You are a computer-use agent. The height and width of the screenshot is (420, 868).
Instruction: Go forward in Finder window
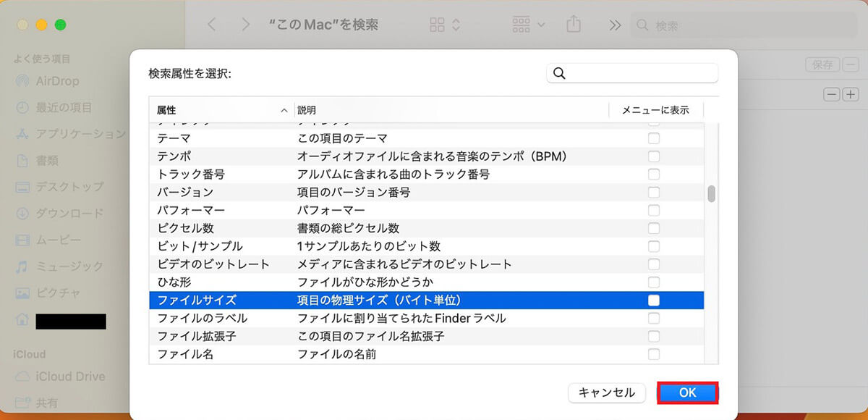246,25
